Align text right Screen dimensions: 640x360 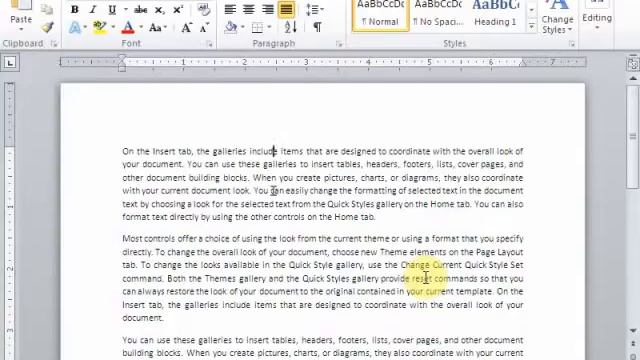267,9
